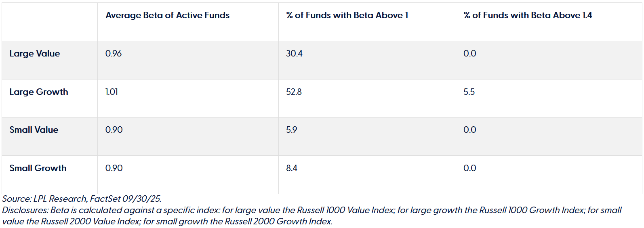
Task: Select Small Growth average beta 0.90
Action: pos(114,168)
